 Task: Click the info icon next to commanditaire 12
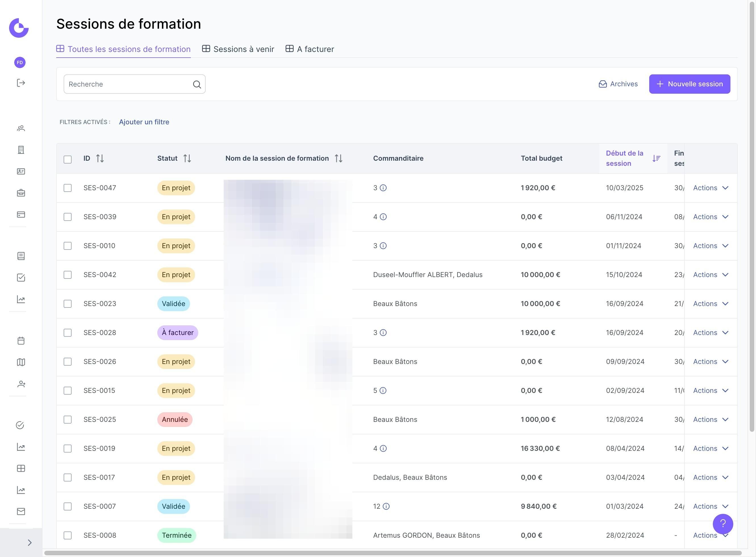point(386,506)
